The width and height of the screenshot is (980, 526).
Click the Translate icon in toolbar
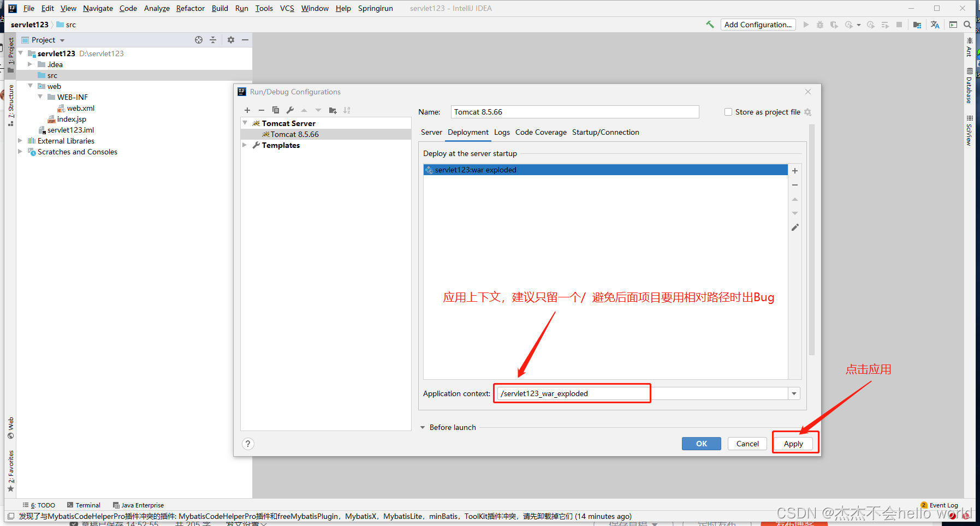935,25
